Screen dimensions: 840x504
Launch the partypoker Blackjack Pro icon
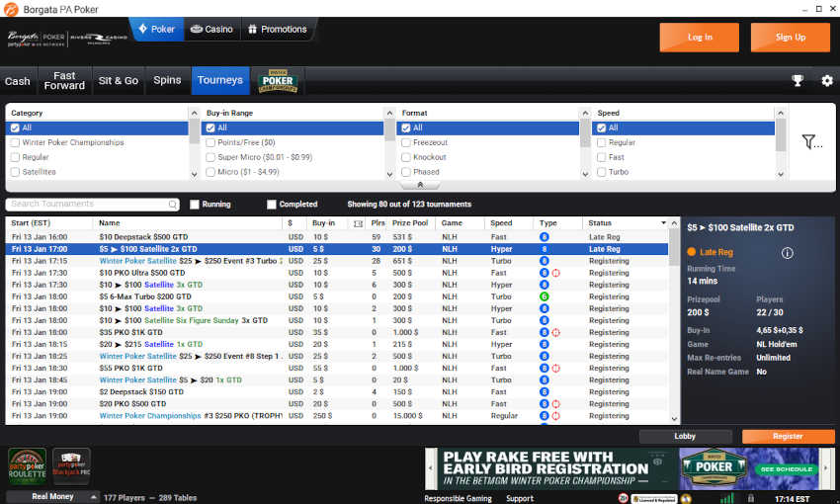[71, 466]
